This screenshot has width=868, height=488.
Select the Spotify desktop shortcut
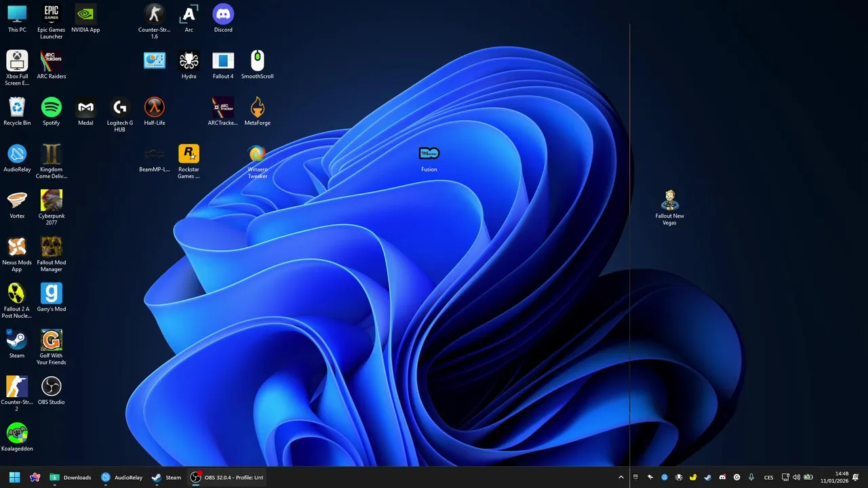pyautogui.click(x=51, y=112)
